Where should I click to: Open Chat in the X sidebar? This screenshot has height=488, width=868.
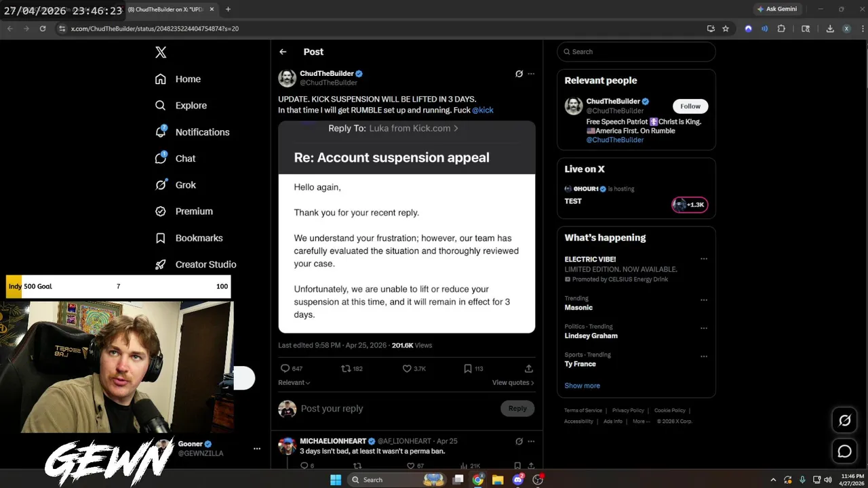click(x=175, y=159)
